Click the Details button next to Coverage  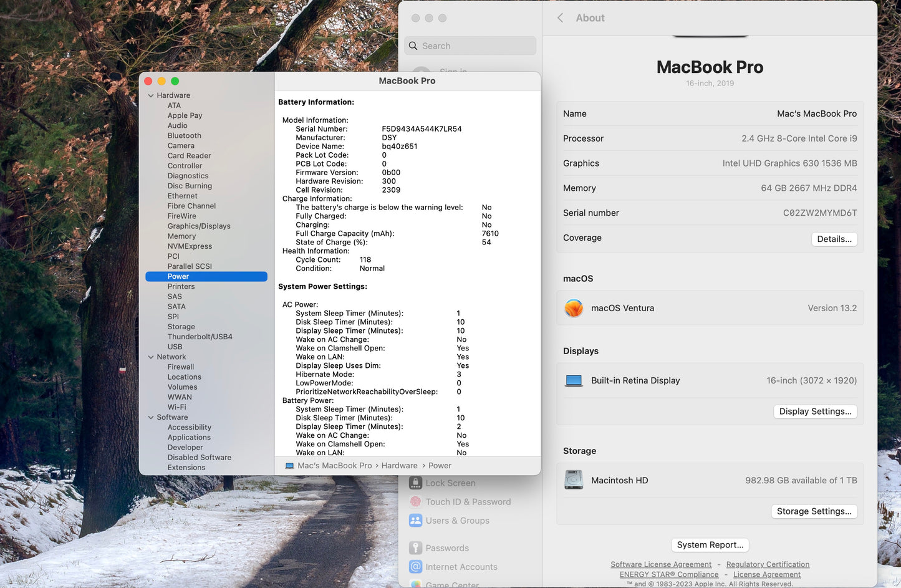coord(834,239)
